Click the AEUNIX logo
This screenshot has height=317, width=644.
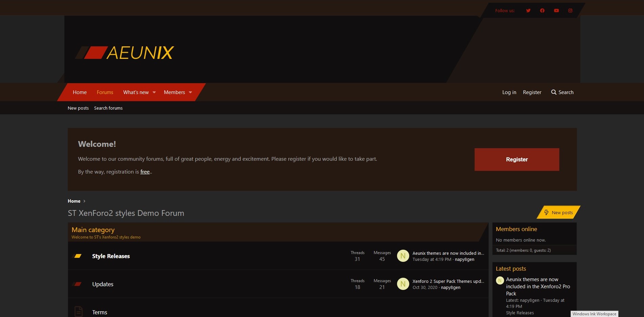124,53
